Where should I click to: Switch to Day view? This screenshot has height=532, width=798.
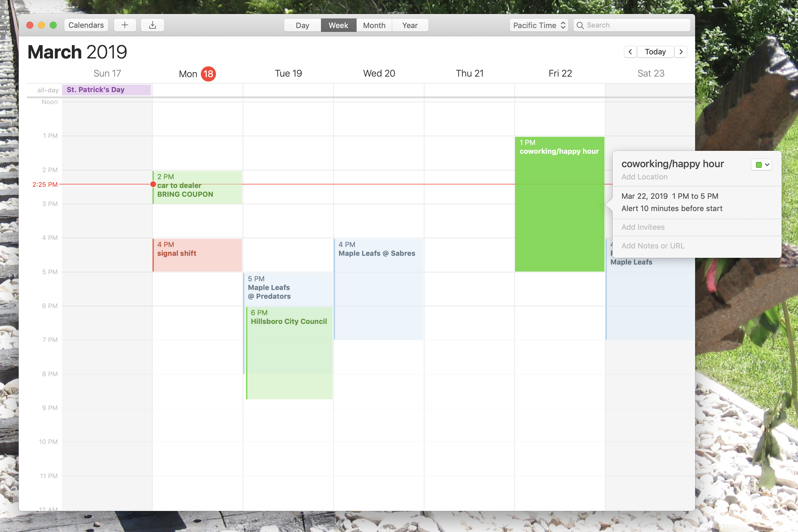302,24
